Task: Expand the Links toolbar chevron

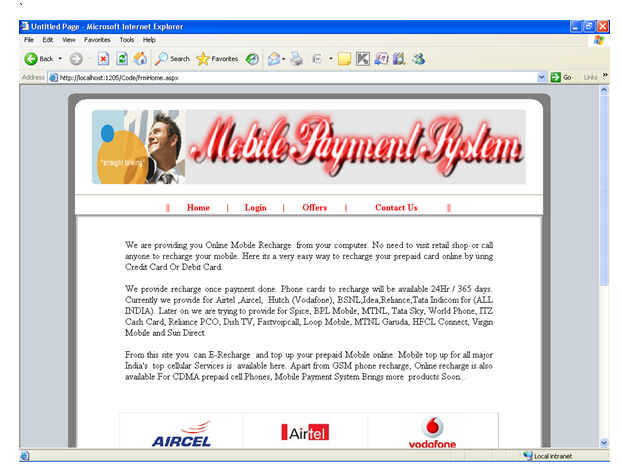Action: [x=605, y=75]
